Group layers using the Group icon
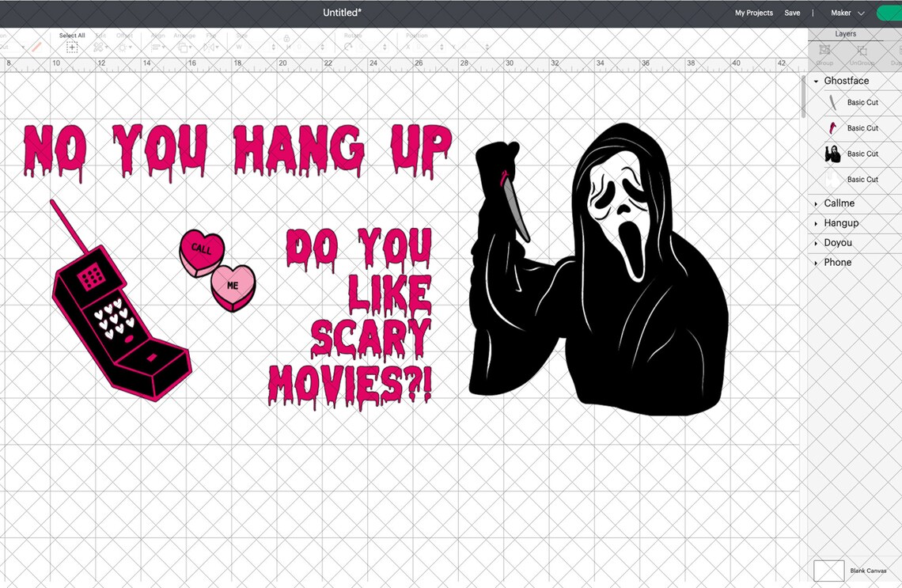Viewport: 902px width, 588px height. click(x=824, y=50)
